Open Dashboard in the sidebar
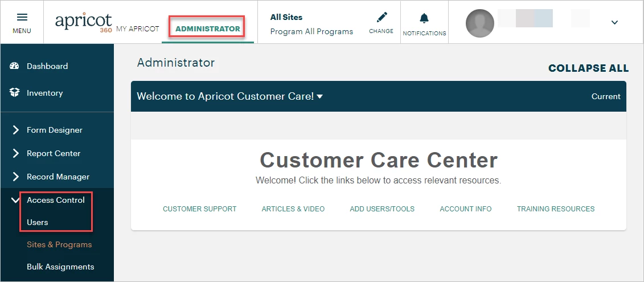644x282 pixels. (x=47, y=66)
